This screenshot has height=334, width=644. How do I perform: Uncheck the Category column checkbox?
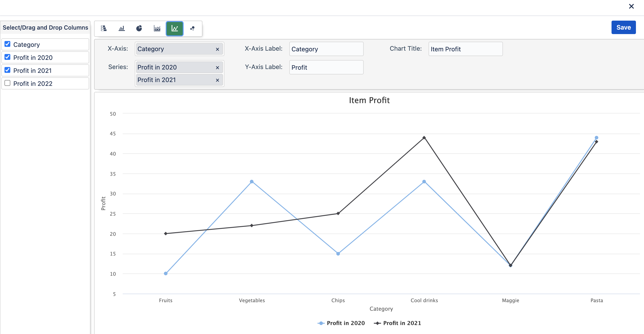coord(7,44)
